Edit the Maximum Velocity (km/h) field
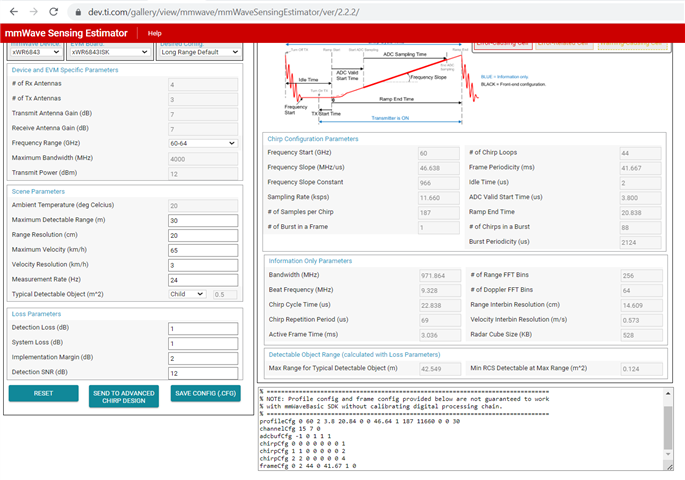The width and height of the screenshot is (685, 480). tap(203, 250)
